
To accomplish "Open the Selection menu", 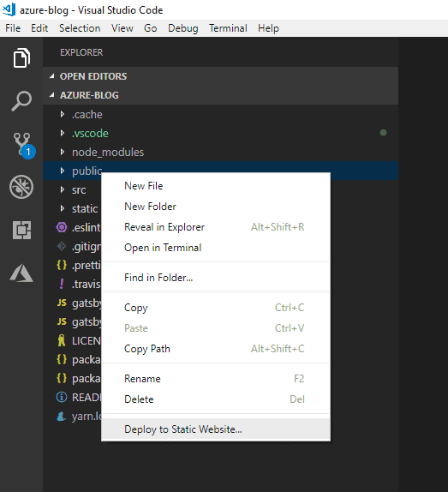I will 80,28.
